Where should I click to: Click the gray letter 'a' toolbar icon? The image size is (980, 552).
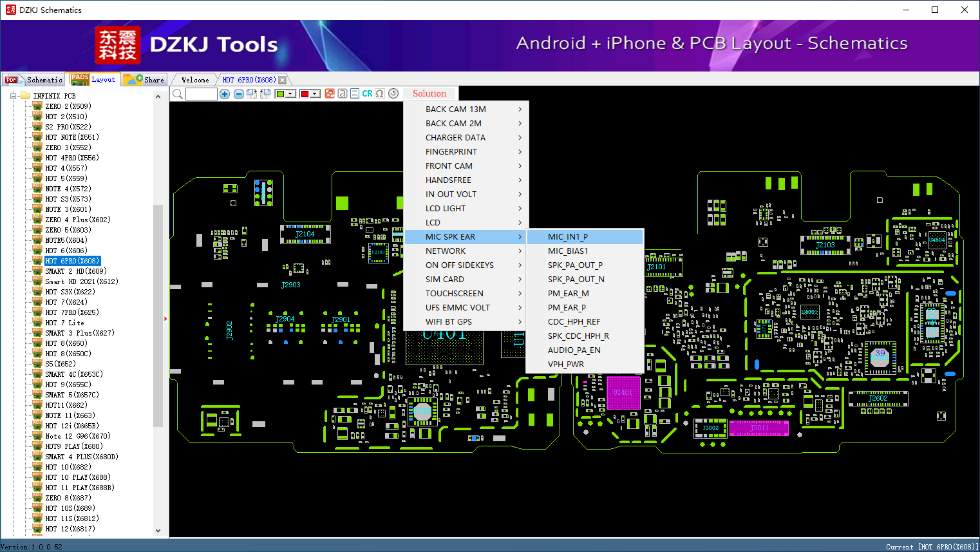(343, 93)
